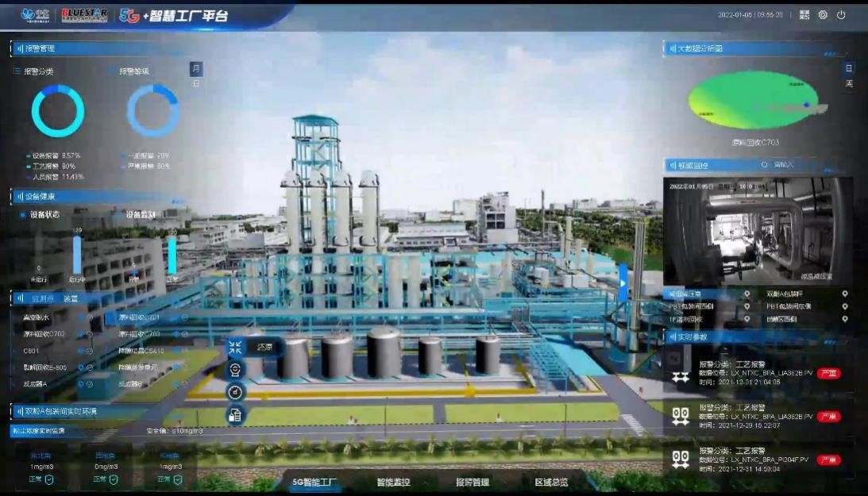
Task: Click location pin beside 1F溶剂回收 camera
Action: (746, 319)
